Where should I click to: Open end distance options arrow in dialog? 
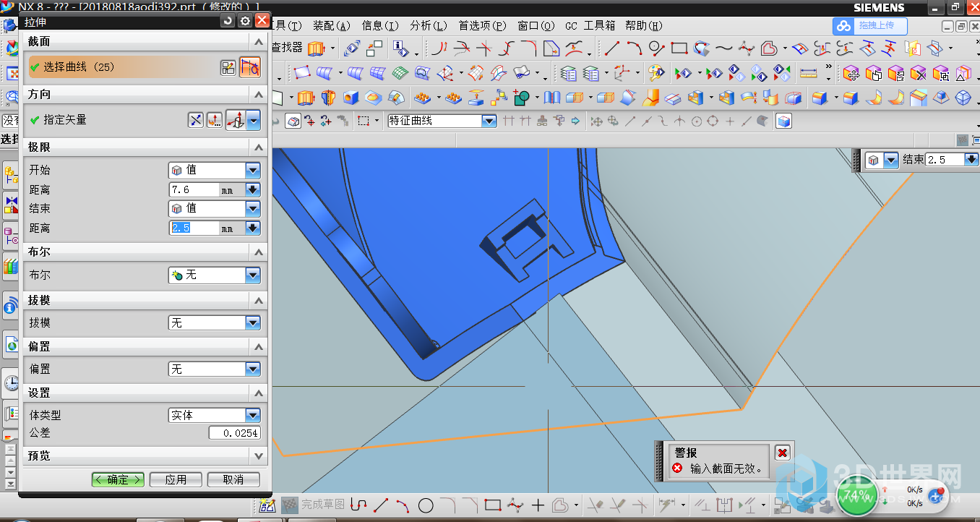tap(252, 228)
